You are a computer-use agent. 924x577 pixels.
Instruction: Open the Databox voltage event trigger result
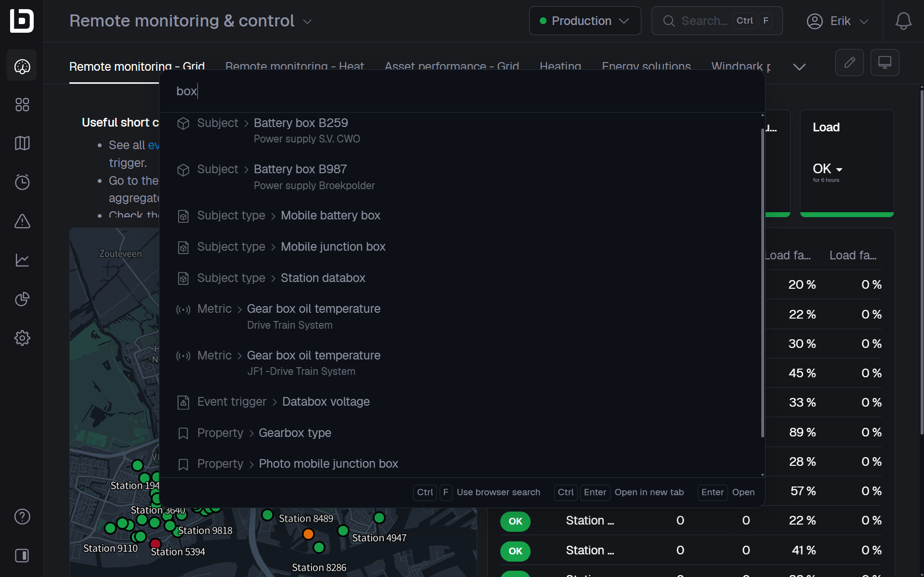pyautogui.click(x=325, y=402)
